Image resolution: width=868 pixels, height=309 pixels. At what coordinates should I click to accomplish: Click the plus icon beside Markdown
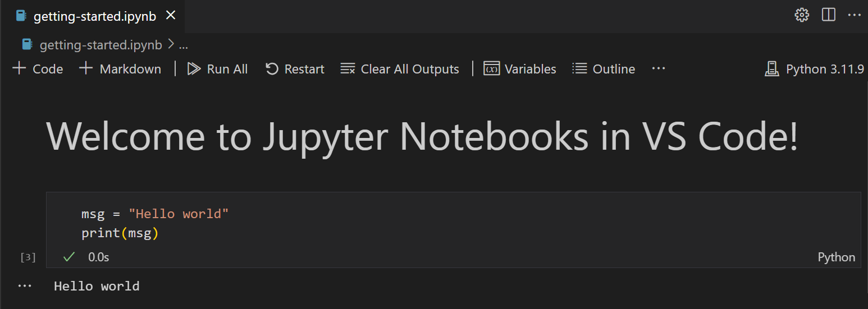click(86, 69)
